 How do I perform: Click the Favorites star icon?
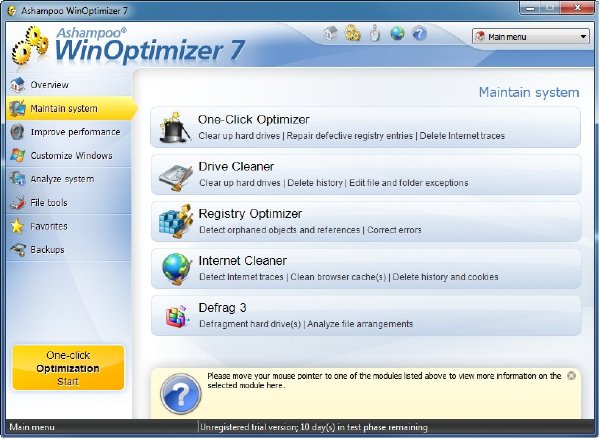[x=17, y=226]
